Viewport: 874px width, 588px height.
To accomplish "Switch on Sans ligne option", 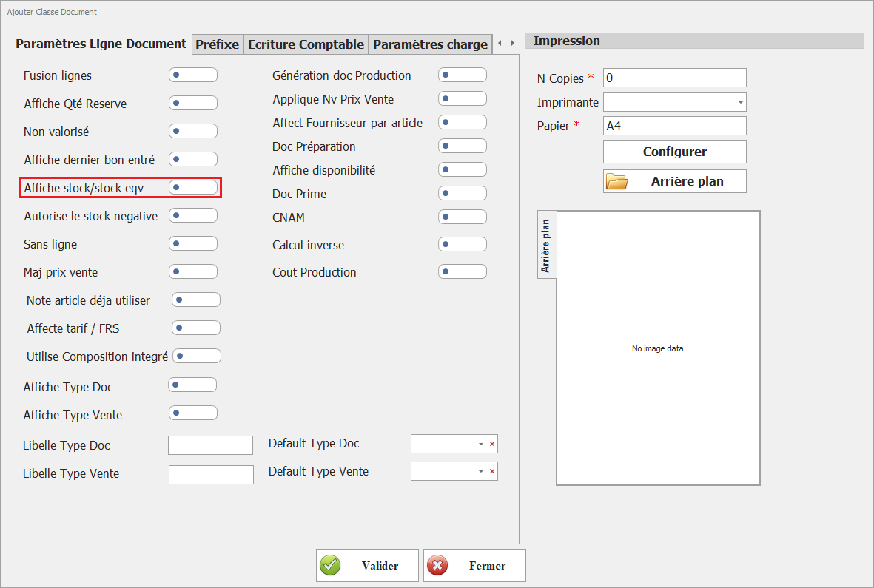I will coord(193,243).
